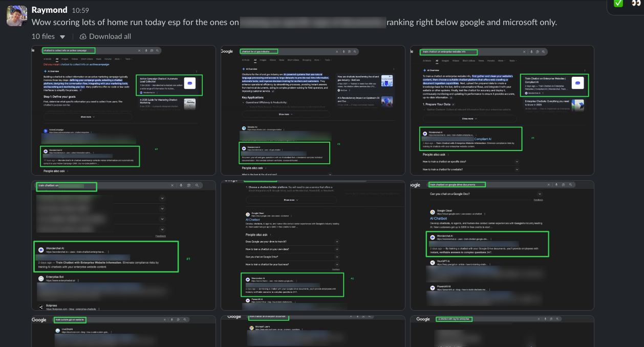
Task: Open Raymond's profile from the username
Action: (49, 10)
